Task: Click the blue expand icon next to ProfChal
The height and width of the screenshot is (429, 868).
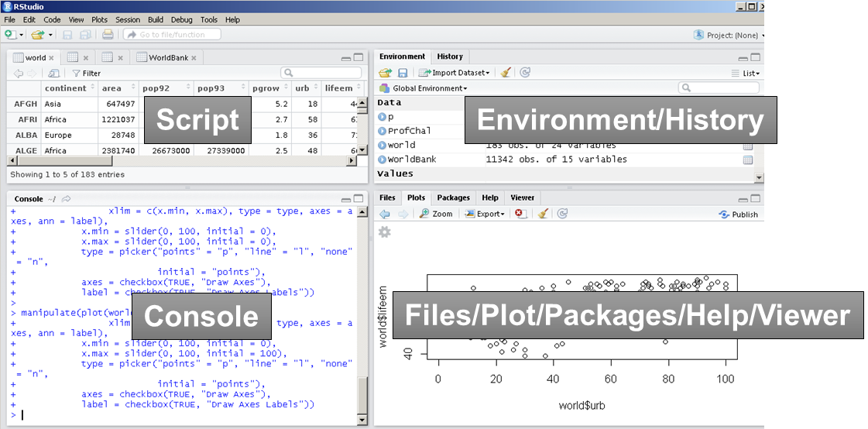Action: [382, 131]
